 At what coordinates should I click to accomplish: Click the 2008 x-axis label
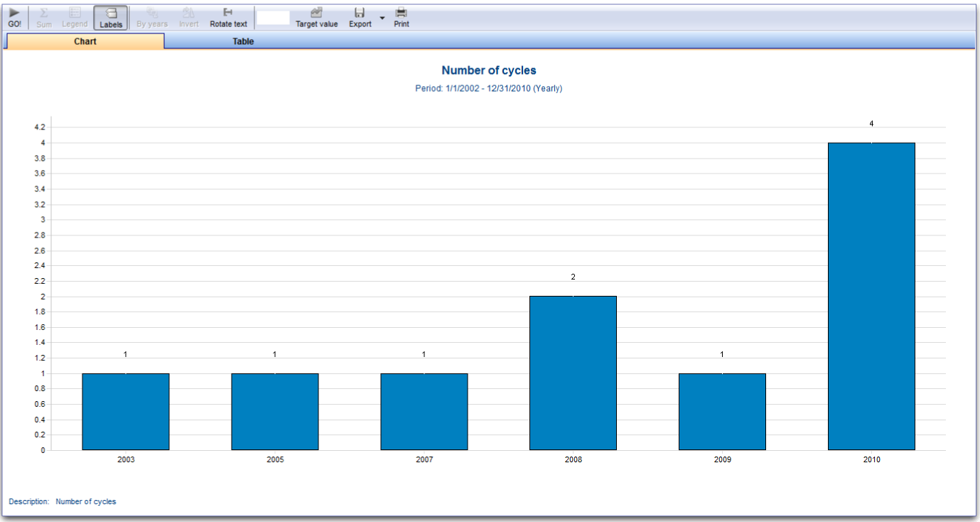point(574,459)
